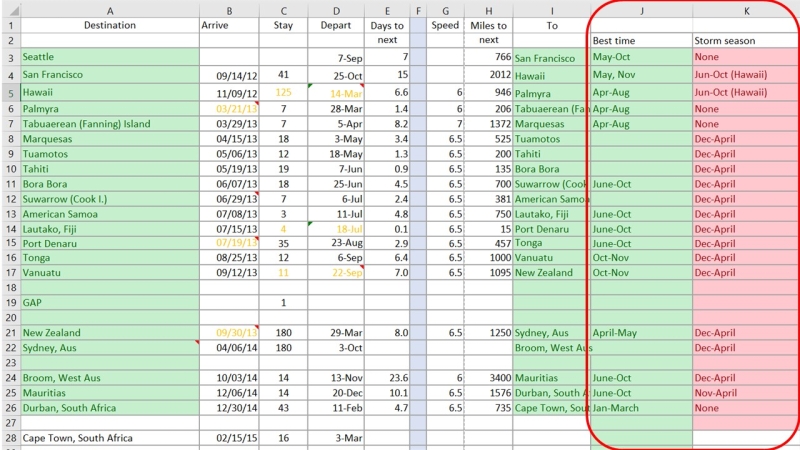The image size is (800, 450).
Task: Select 'Tonga' cell in column A
Action: [110, 258]
